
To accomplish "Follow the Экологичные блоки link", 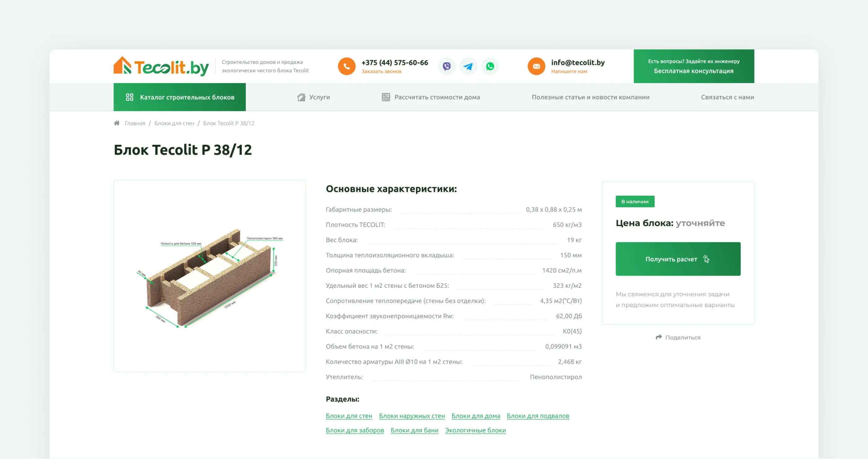I will click(x=475, y=430).
